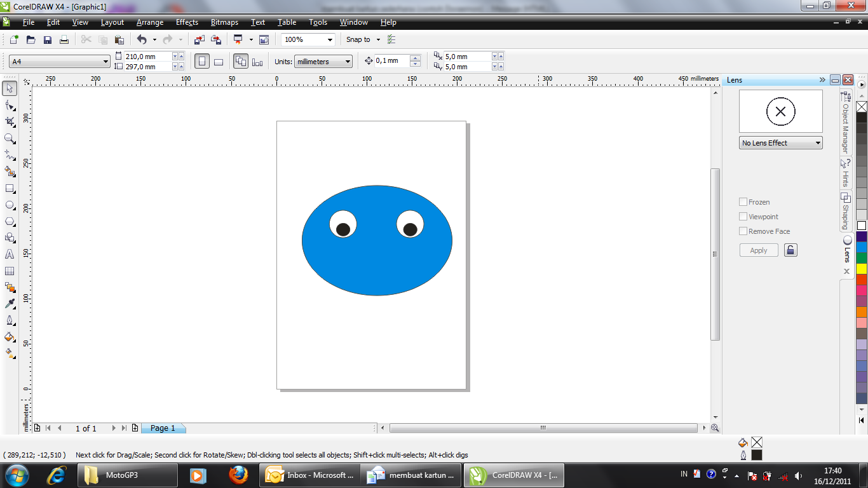The width and height of the screenshot is (868, 488).
Task: Select the Text tool
Action: [x=10, y=254]
